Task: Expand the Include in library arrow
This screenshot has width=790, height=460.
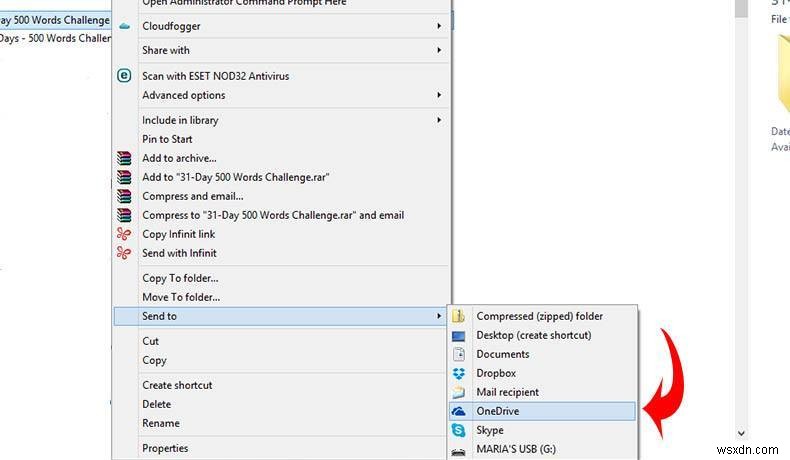Action: pos(439,120)
